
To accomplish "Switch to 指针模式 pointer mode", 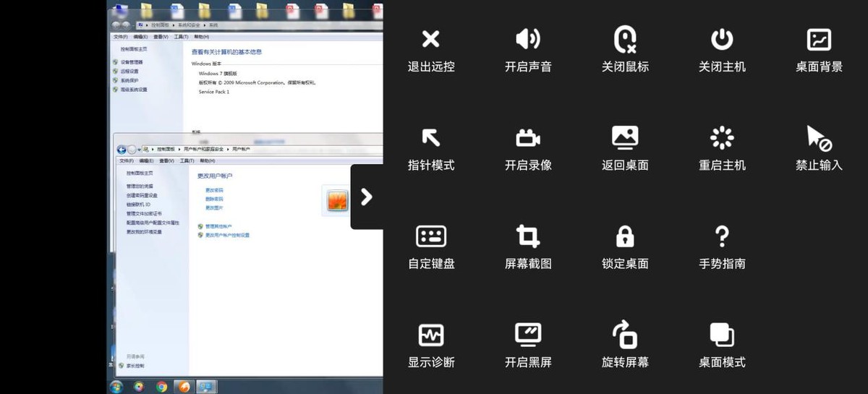I will pos(431,150).
